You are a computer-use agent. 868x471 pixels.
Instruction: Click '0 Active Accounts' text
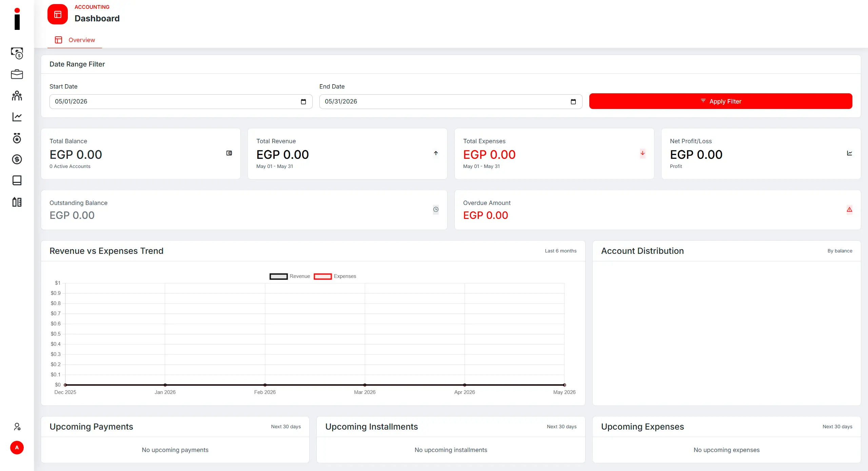coord(70,166)
